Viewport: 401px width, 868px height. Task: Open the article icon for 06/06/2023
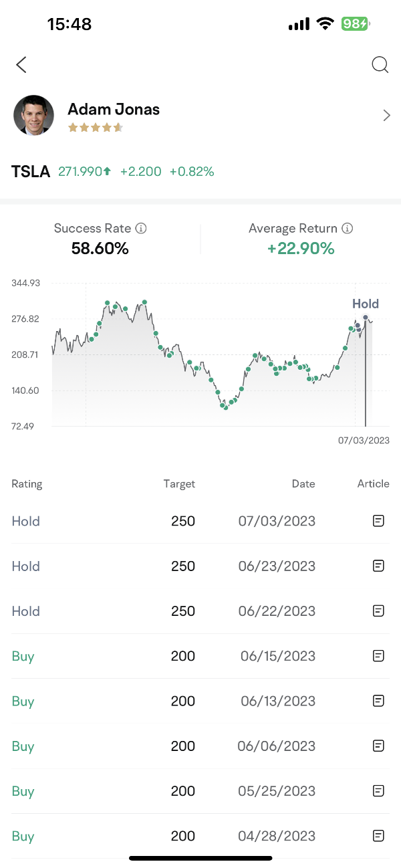[378, 746]
